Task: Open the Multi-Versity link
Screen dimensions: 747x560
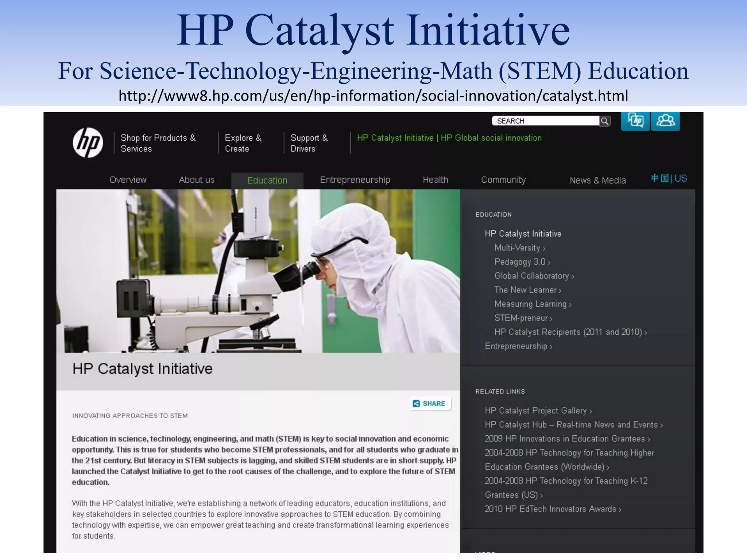Action: [520, 248]
